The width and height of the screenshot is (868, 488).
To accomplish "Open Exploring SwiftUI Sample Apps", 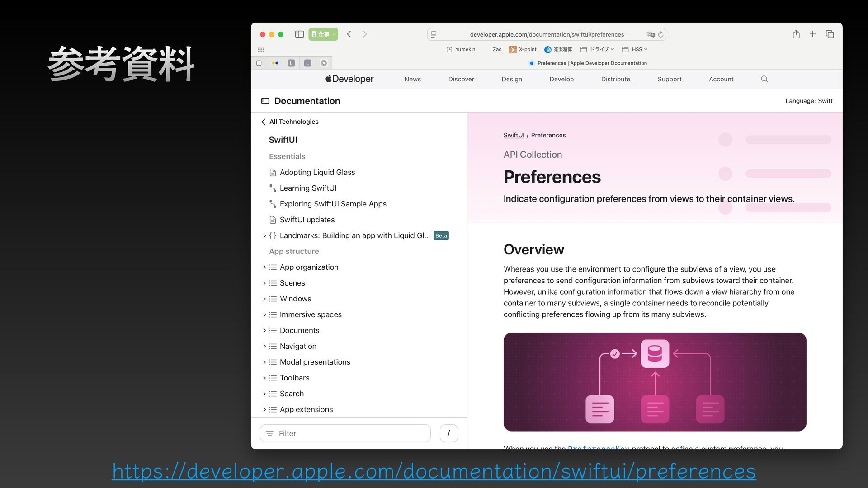I will (333, 204).
